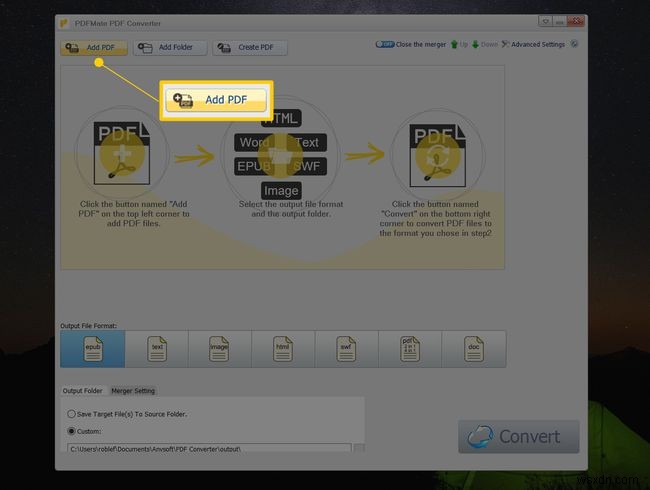Click the Add PDF toolbar button
The width and height of the screenshot is (650, 490).
pos(94,48)
